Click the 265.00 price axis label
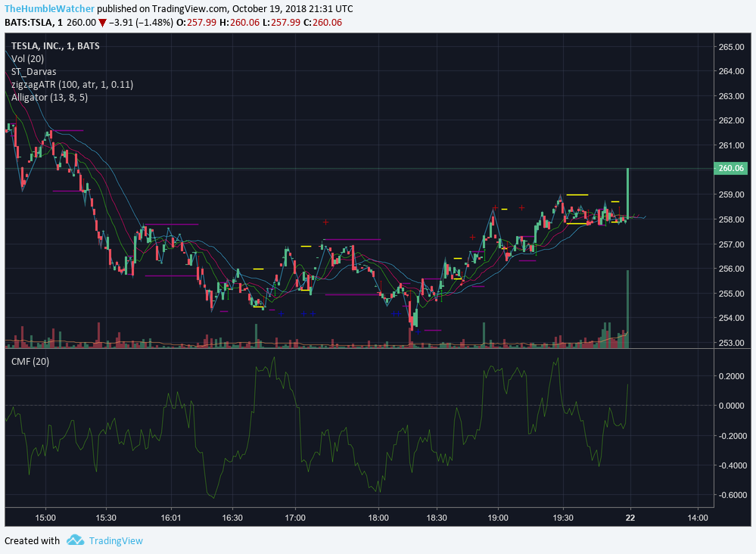Screen dimensions: 756x554 tap(732, 47)
